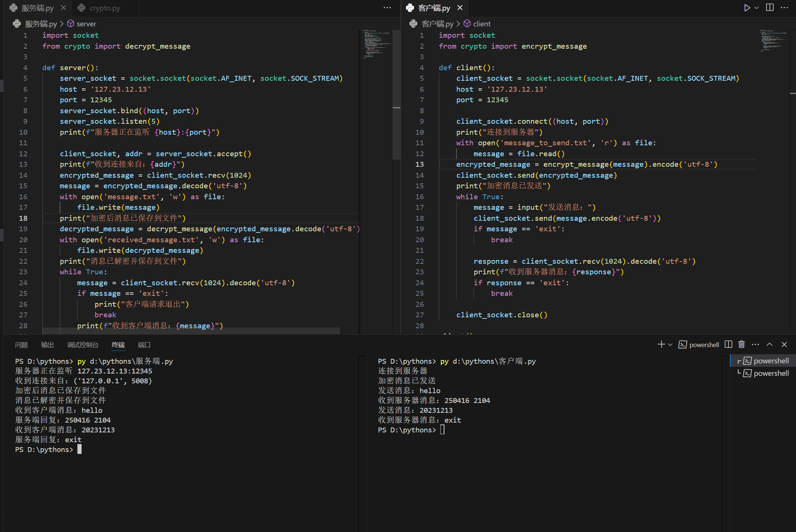Screen dimensions: 796x532
Task: Run Python file with play icon
Action: coord(747,8)
